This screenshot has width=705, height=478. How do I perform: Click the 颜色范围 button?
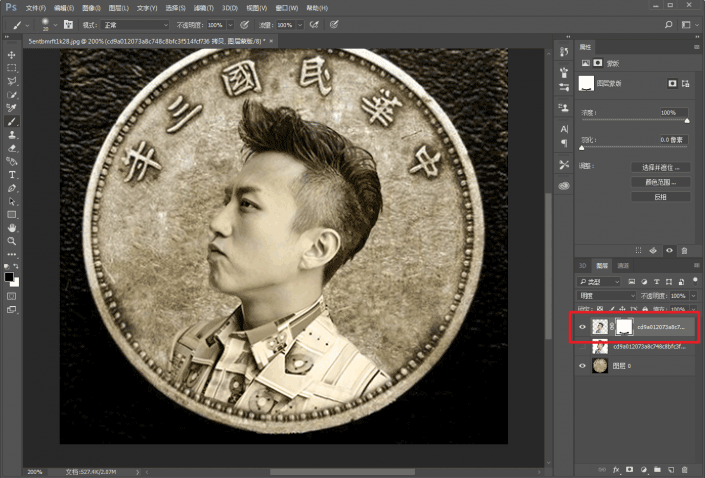660,182
